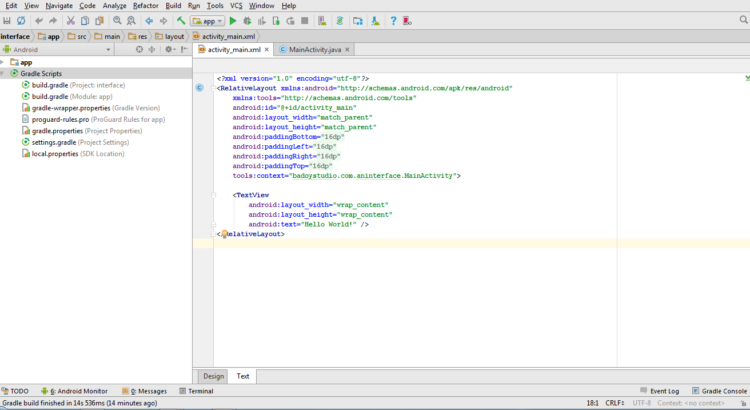Open the Android project view dropdown

coord(38,48)
